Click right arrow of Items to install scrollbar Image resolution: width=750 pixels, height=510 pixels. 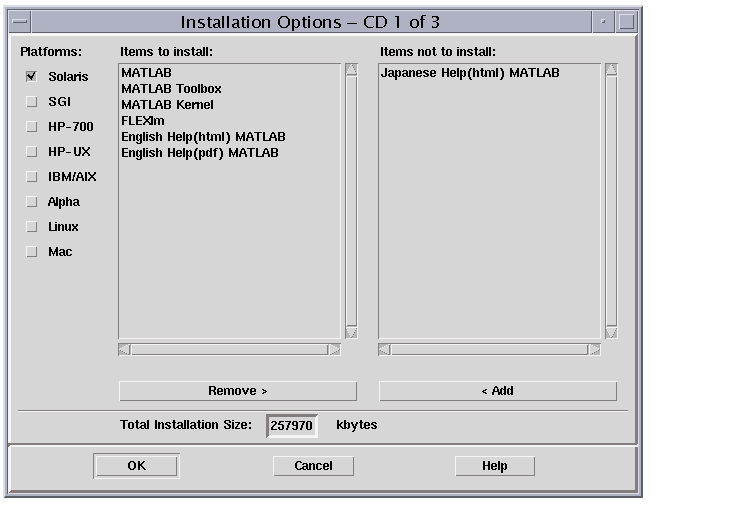point(335,349)
